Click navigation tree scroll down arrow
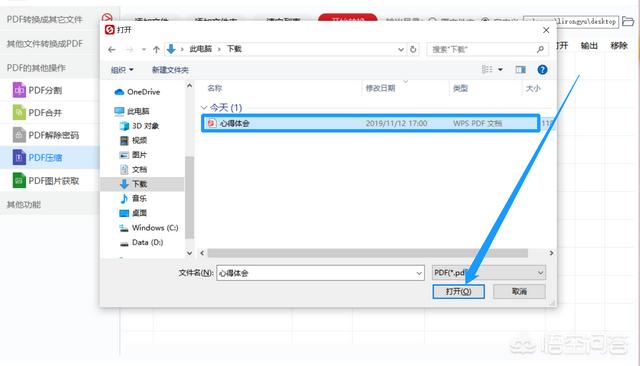This screenshot has width=640, height=366. tap(189, 253)
